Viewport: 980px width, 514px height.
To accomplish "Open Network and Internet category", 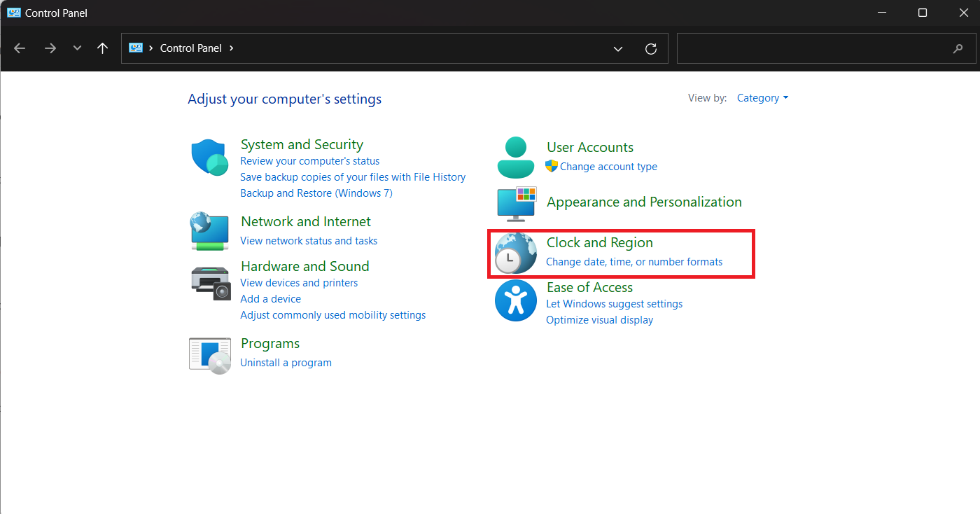I will [x=306, y=221].
